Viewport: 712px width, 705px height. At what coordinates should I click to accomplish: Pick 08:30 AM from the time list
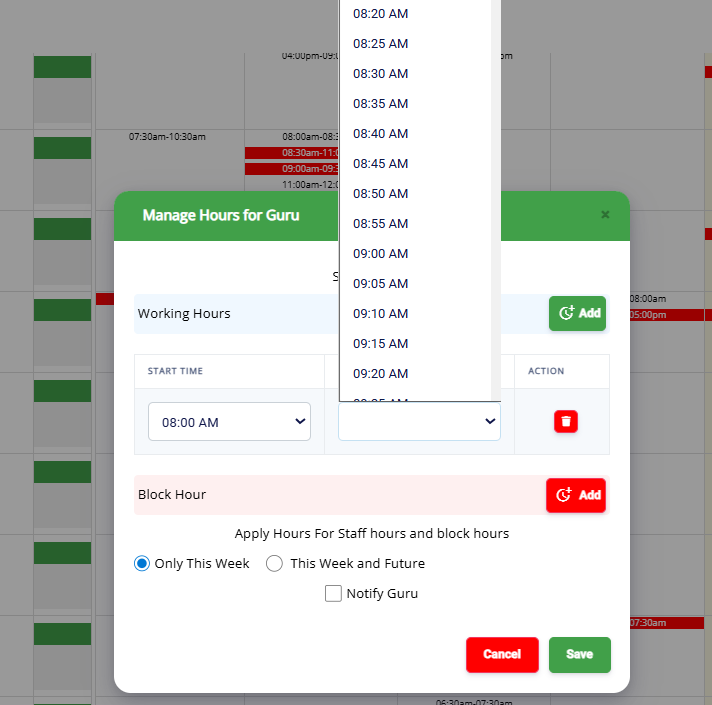[381, 74]
